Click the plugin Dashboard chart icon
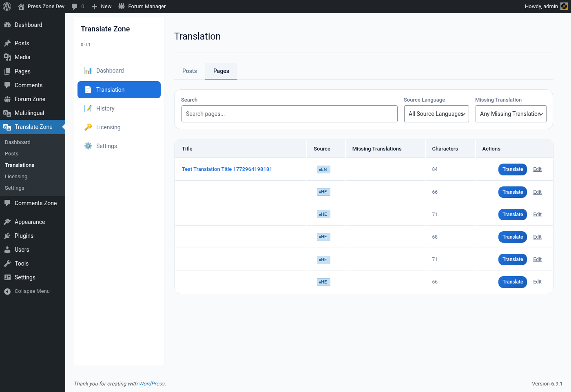Viewport: 571px width, 392px height. click(x=88, y=71)
